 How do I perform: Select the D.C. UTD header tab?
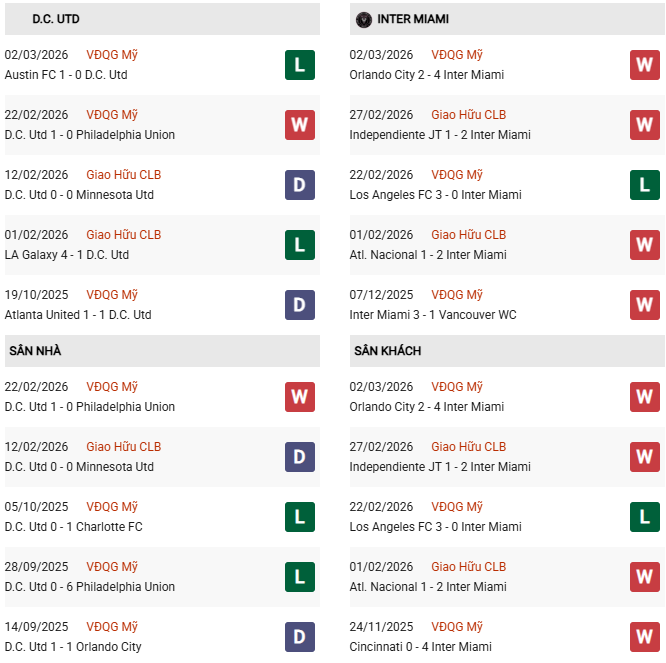[56, 19]
